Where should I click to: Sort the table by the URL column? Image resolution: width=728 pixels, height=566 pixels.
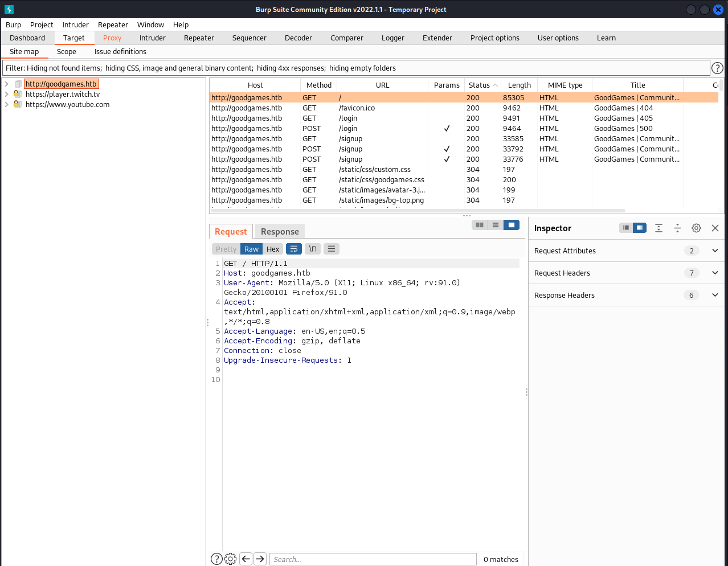383,85
